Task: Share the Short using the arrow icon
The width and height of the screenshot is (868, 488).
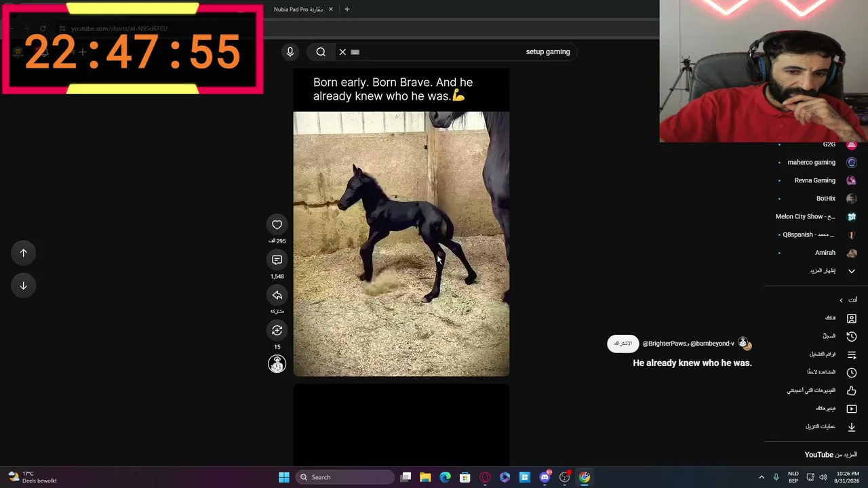Action: pos(277,296)
